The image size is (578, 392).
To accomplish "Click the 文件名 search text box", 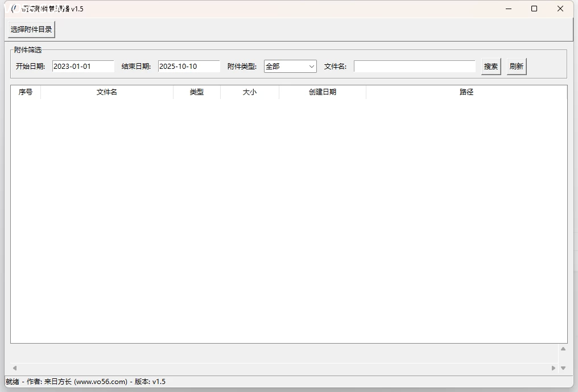I will click(x=414, y=67).
